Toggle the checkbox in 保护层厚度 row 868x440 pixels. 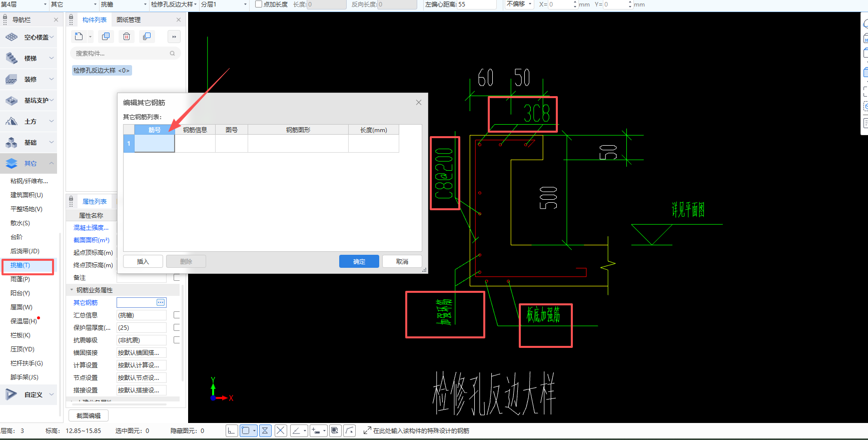[177, 327]
